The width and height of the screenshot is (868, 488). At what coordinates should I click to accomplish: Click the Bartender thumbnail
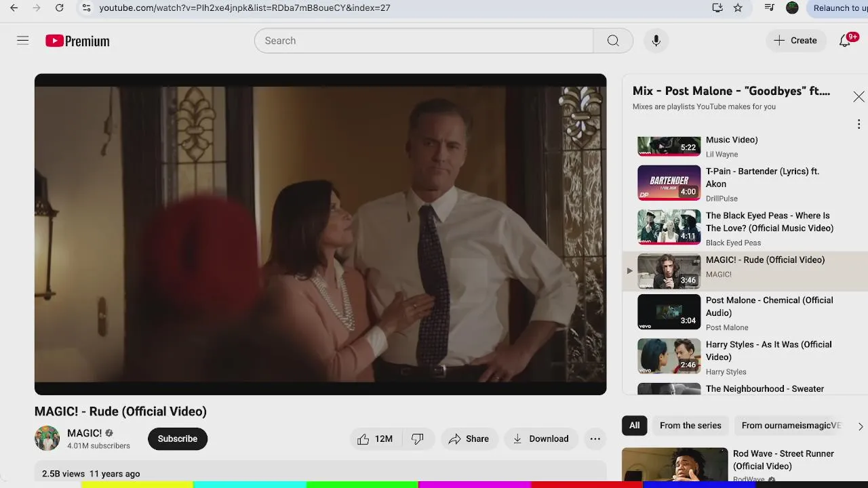pyautogui.click(x=669, y=183)
